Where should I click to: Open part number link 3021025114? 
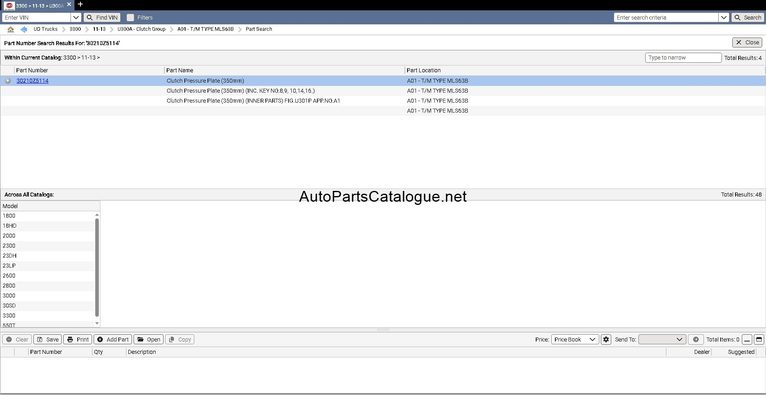pos(33,81)
